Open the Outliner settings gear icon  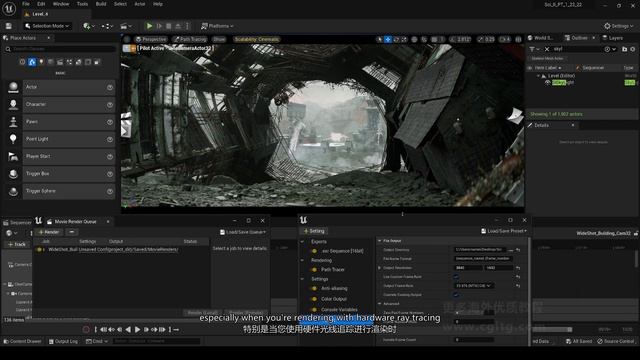coord(633,49)
